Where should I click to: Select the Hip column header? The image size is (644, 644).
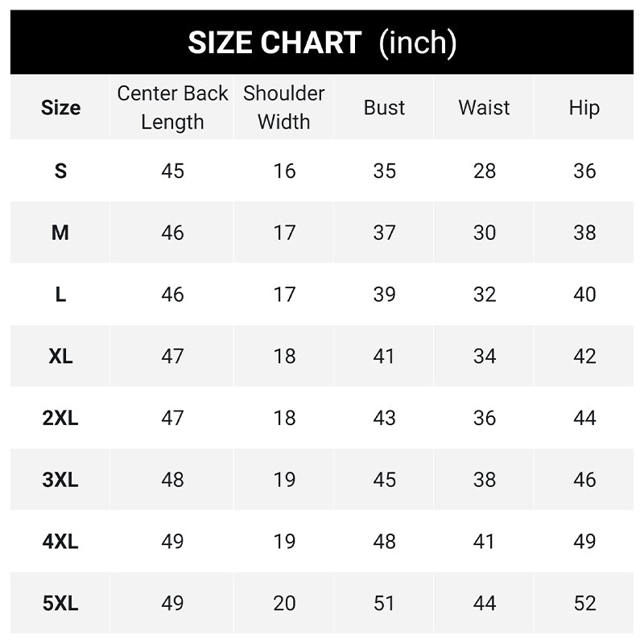[x=584, y=108]
